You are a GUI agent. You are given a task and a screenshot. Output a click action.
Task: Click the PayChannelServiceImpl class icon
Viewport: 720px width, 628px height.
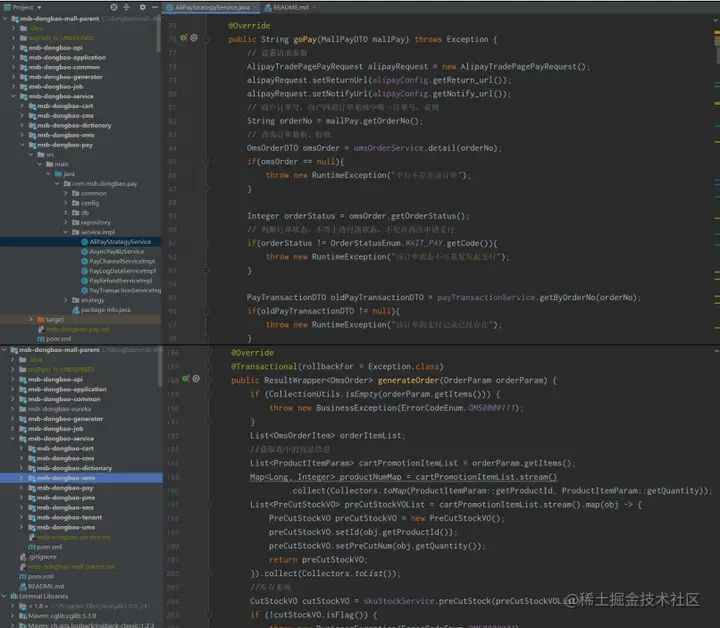tap(84, 261)
